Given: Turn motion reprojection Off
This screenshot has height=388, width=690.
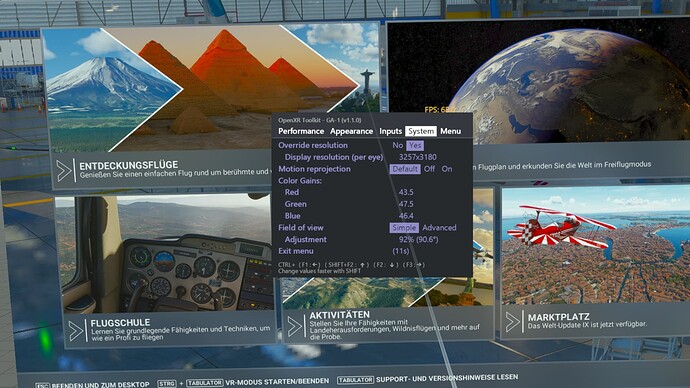Looking at the screenshot, I should (429, 169).
